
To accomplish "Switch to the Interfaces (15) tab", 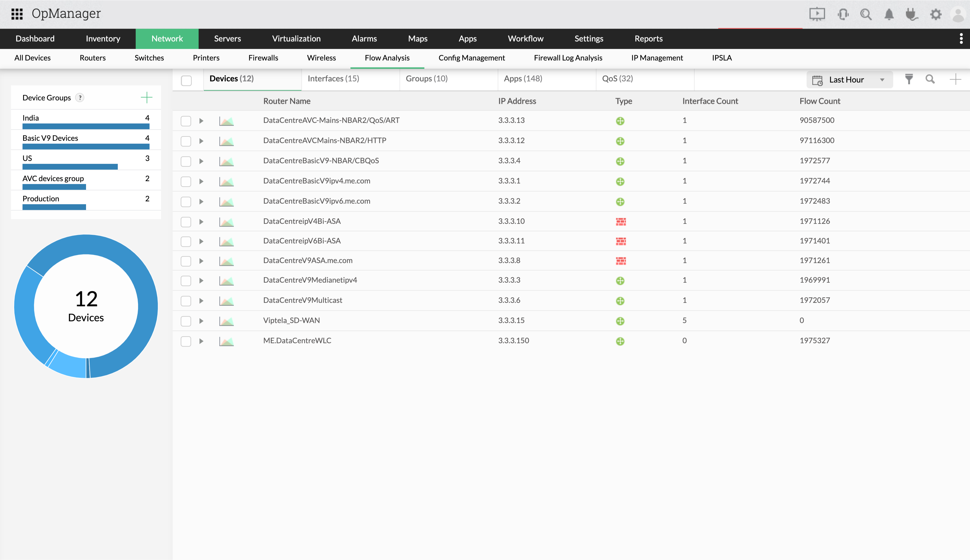I will pos(333,78).
